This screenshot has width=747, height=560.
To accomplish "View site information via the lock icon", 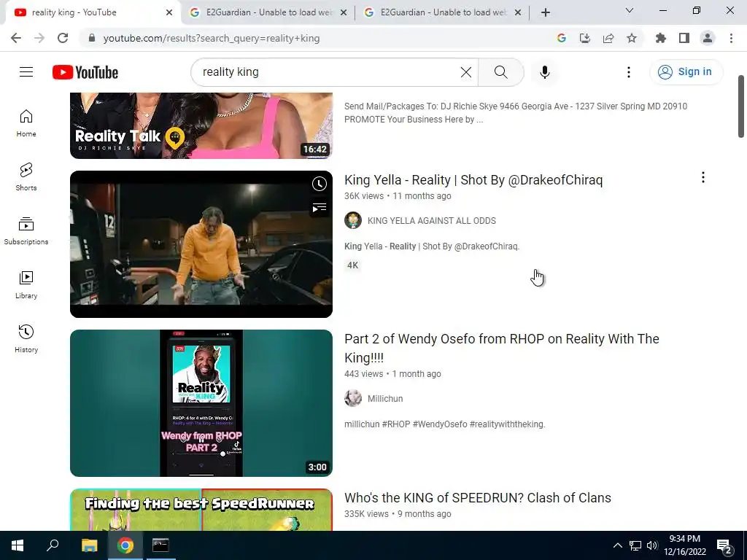I will coord(92,38).
